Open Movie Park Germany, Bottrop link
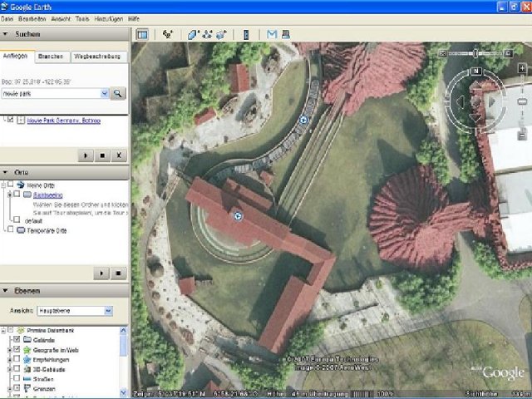 (64, 121)
